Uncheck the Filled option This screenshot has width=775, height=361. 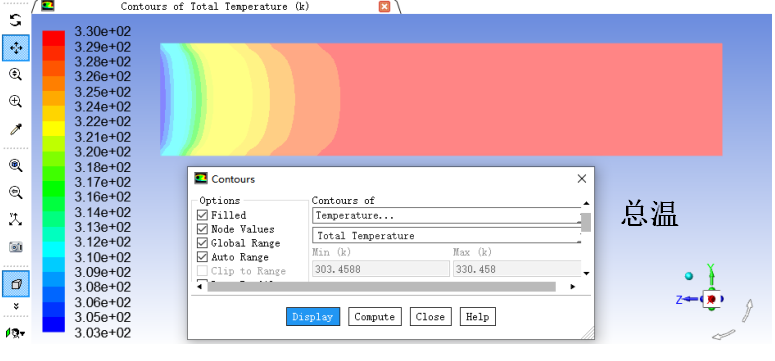(202, 215)
